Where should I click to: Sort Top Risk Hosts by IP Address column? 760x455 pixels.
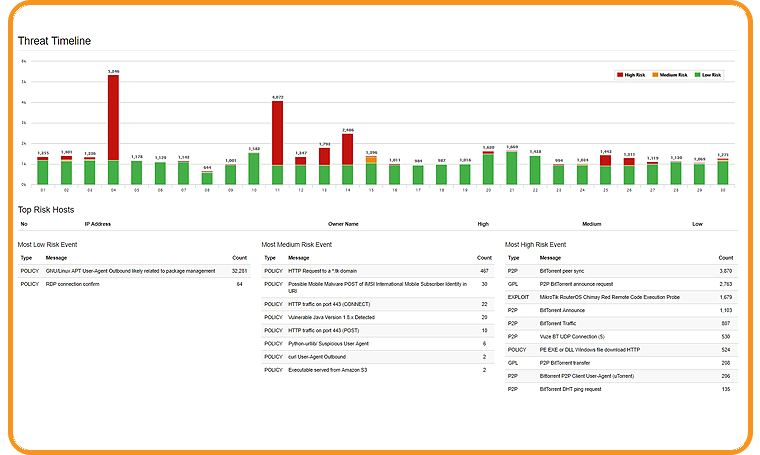98,224
